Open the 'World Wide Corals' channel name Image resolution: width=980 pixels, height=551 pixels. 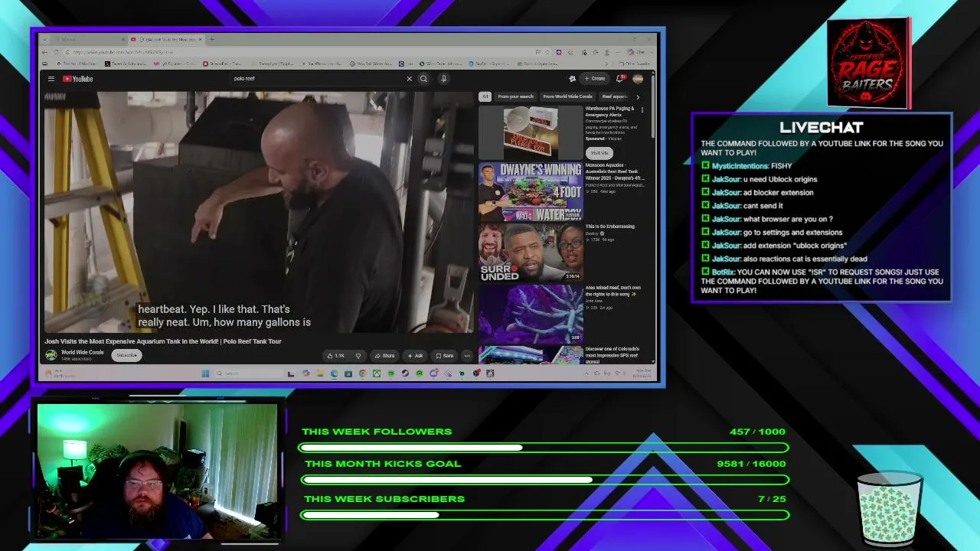click(83, 352)
